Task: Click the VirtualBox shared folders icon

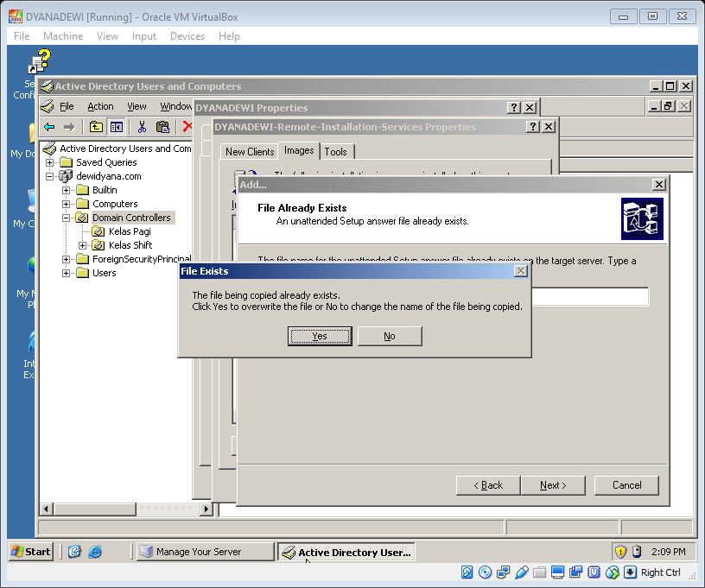Action: (x=539, y=572)
